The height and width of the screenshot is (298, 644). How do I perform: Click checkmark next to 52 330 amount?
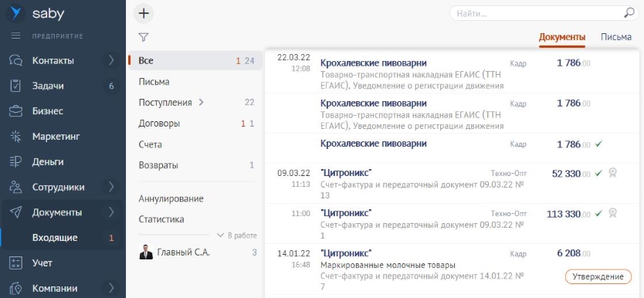coord(598,173)
